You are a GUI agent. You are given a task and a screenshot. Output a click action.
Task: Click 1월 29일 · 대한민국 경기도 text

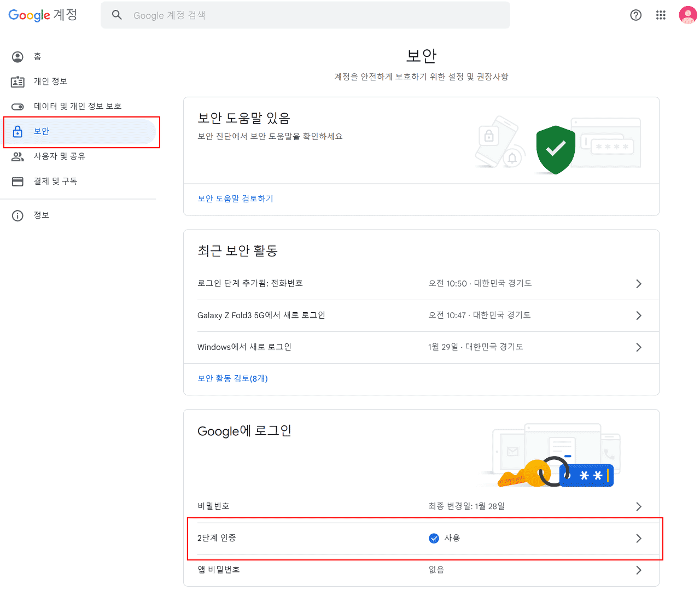click(476, 347)
